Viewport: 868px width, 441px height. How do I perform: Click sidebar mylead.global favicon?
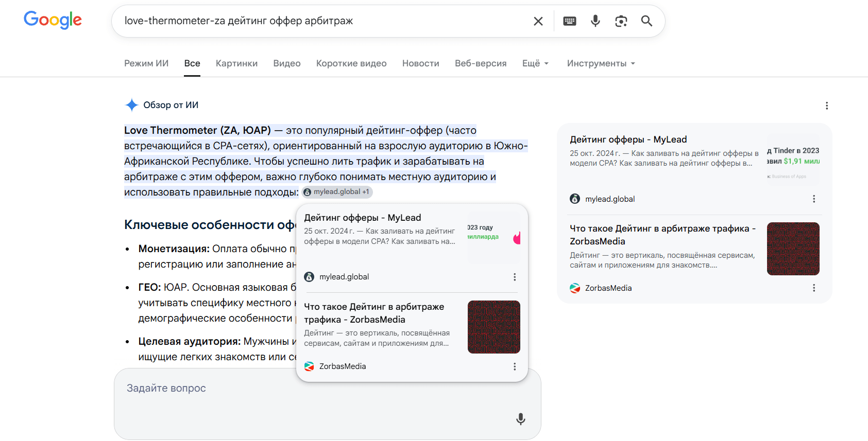pyautogui.click(x=575, y=199)
